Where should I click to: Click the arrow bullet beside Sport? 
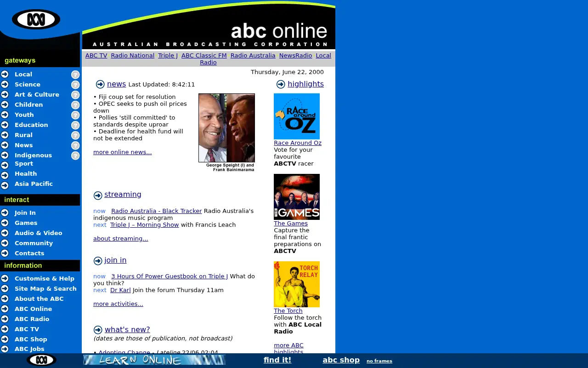click(5, 165)
